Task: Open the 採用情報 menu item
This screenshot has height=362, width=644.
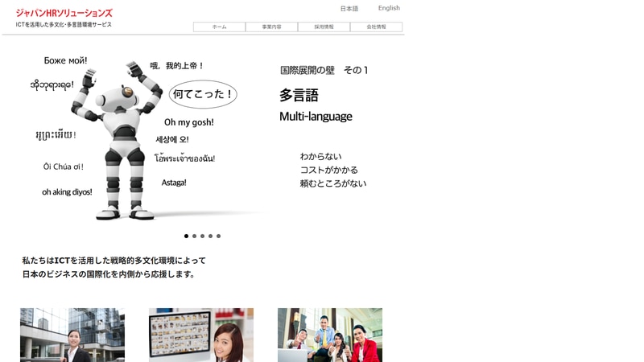Action: (x=324, y=27)
